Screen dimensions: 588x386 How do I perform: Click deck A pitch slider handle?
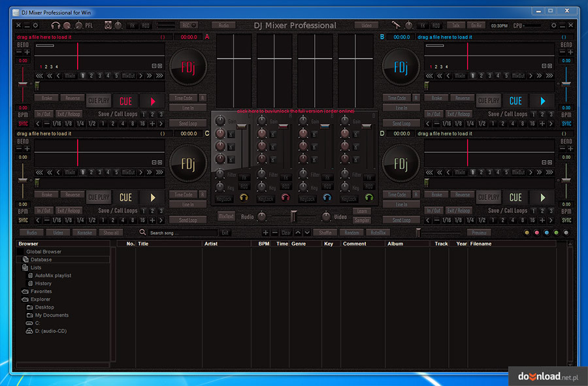pyautogui.click(x=23, y=84)
